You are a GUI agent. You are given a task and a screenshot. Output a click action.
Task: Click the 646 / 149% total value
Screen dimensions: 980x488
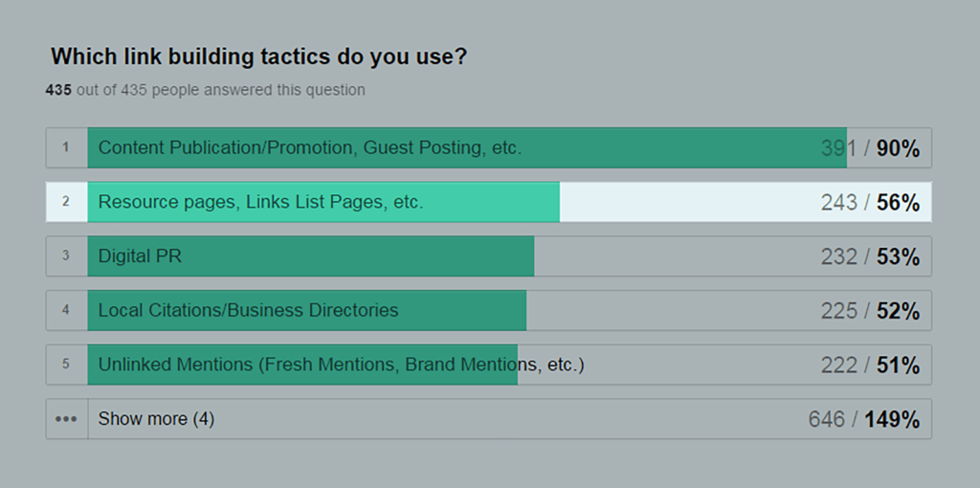coord(863,419)
